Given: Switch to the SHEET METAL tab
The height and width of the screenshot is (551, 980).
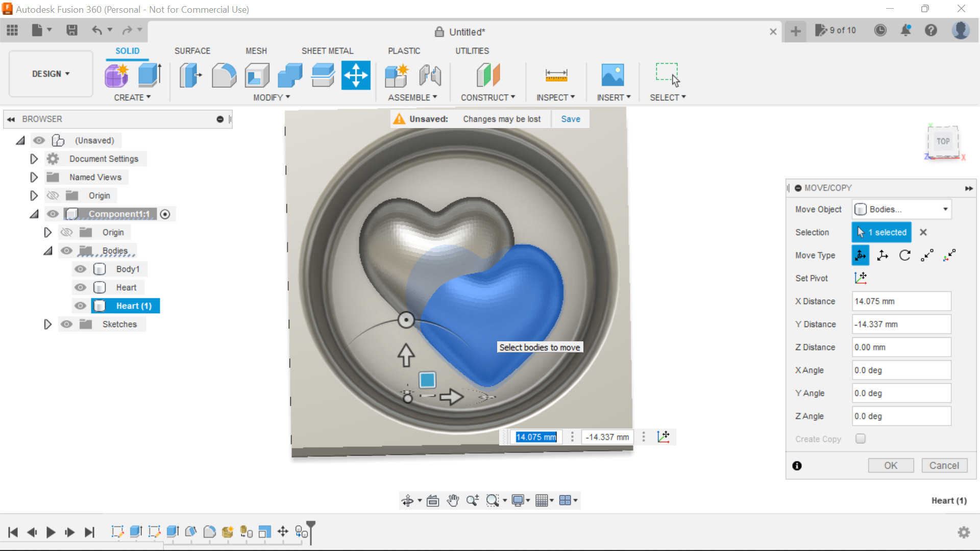Looking at the screenshot, I should coord(327,51).
